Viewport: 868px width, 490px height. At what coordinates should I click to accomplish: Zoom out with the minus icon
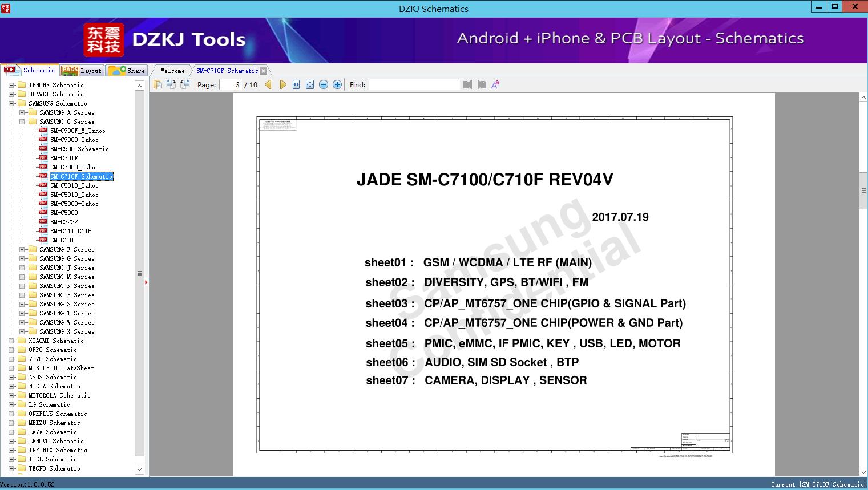click(324, 84)
